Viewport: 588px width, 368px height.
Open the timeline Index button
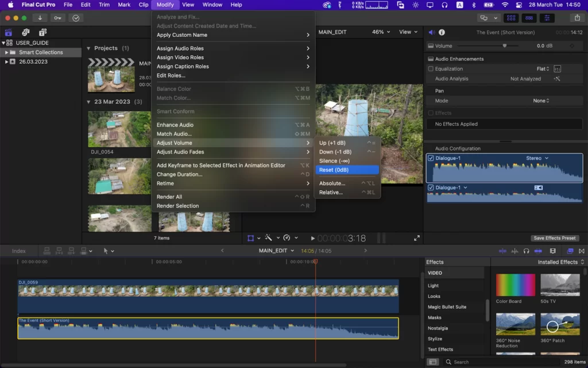pyautogui.click(x=19, y=251)
